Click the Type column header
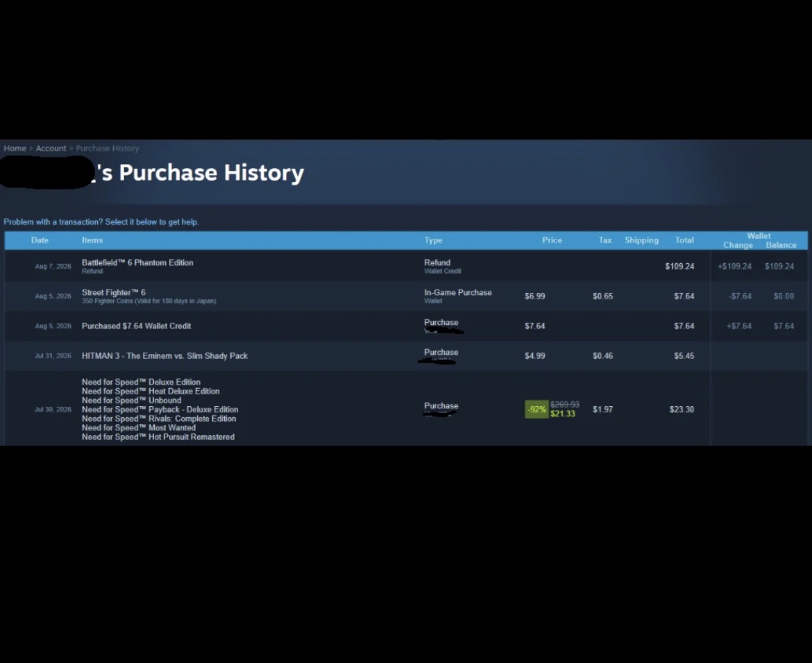812x663 pixels. [x=434, y=240]
